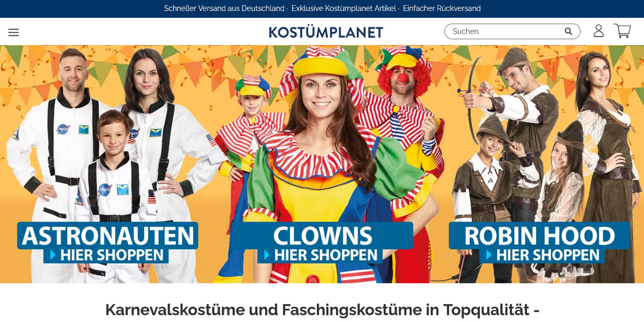Click the search magnifier icon
Image resolution: width=644 pixels, height=322 pixels.
point(568,31)
